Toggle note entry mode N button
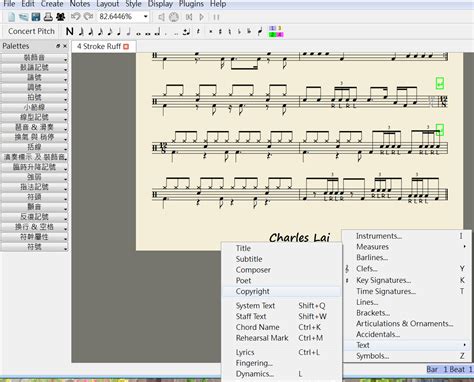This screenshot has width=474, height=382. 69,31
